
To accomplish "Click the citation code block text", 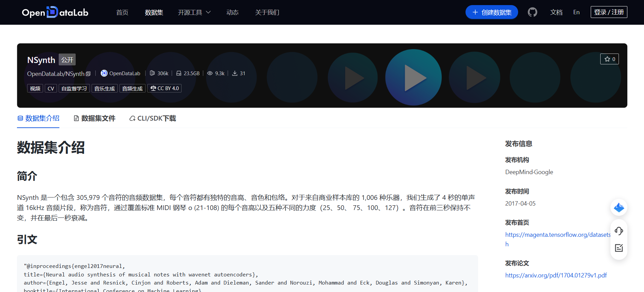I will coord(247,274).
